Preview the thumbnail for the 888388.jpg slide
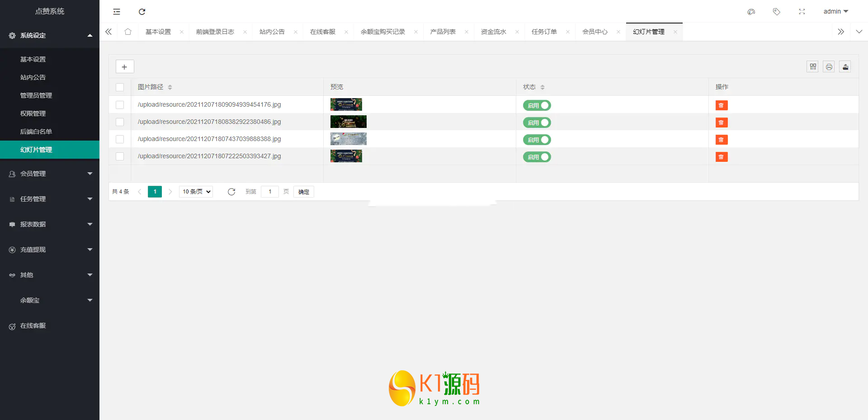868x420 pixels. [349, 139]
